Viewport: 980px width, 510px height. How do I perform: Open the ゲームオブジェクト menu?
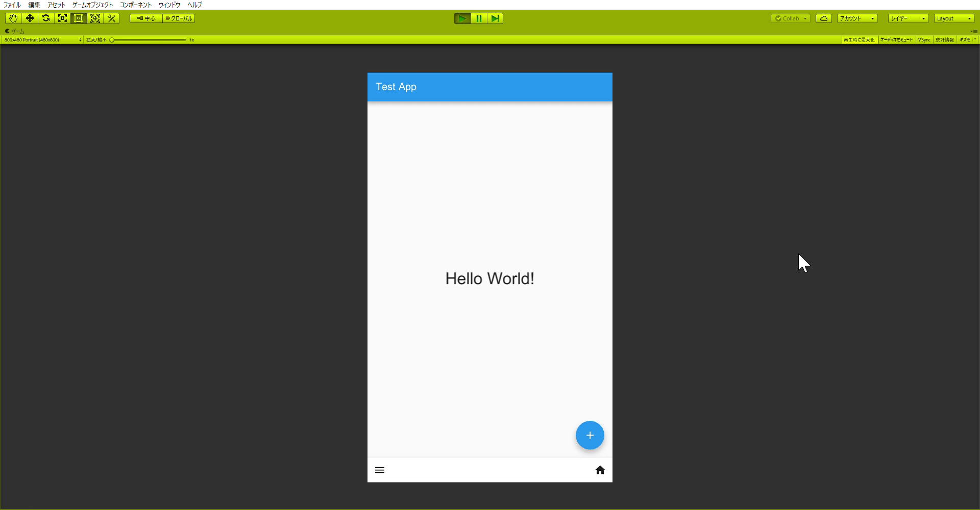(92, 5)
